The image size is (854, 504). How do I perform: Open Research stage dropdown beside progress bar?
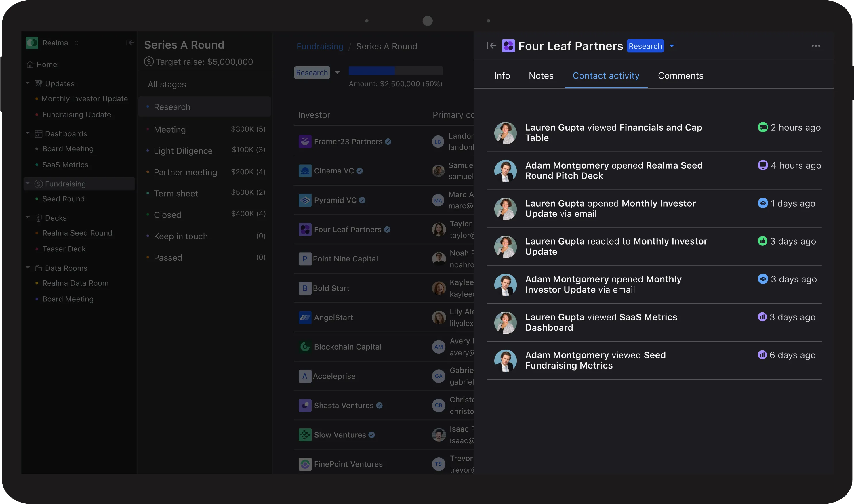(337, 73)
